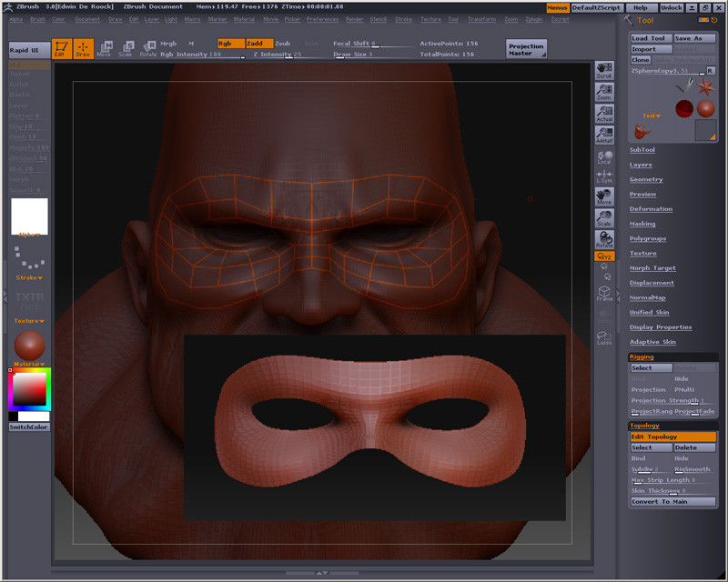The width and height of the screenshot is (728, 582).
Task: Expand the SubTool sub-palette
Action: click(642, 150)
